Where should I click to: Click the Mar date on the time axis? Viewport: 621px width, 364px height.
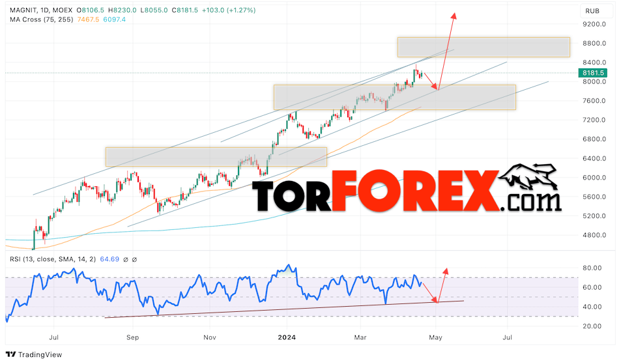360,337
